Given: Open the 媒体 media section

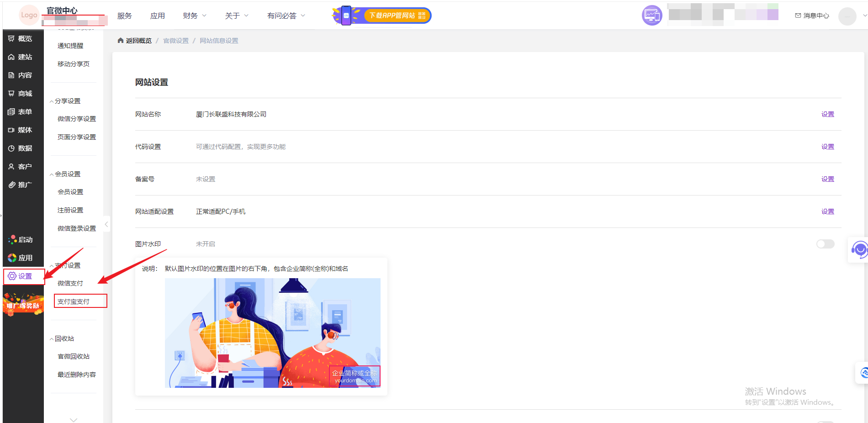Looking at the screenshot, I should [x=21, y=130].
